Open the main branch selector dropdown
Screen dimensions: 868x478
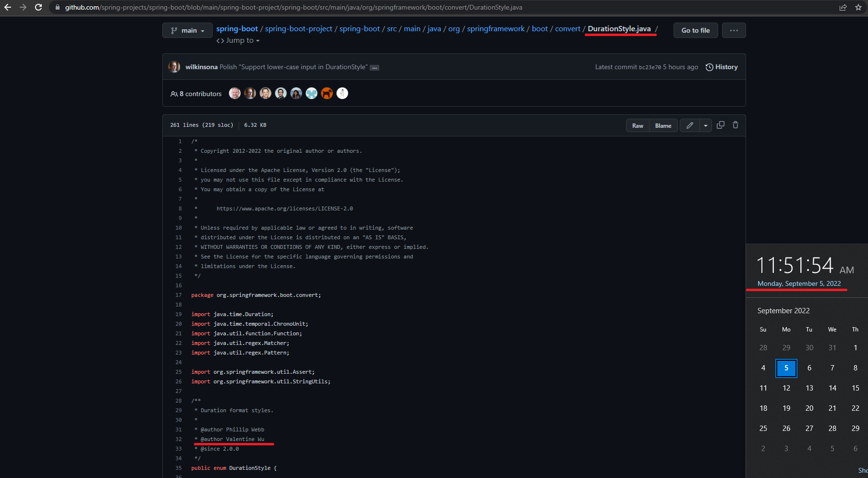[x=187, y=30]
